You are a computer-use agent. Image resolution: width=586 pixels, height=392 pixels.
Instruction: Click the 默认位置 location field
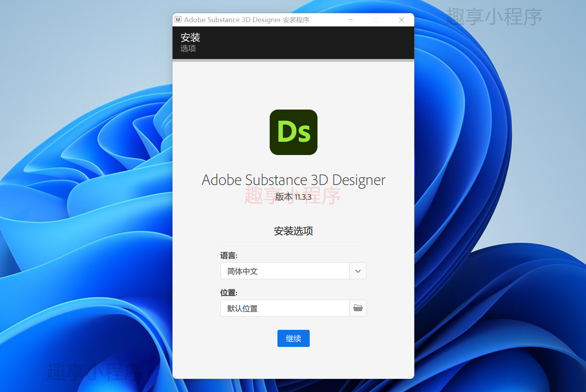285,308
